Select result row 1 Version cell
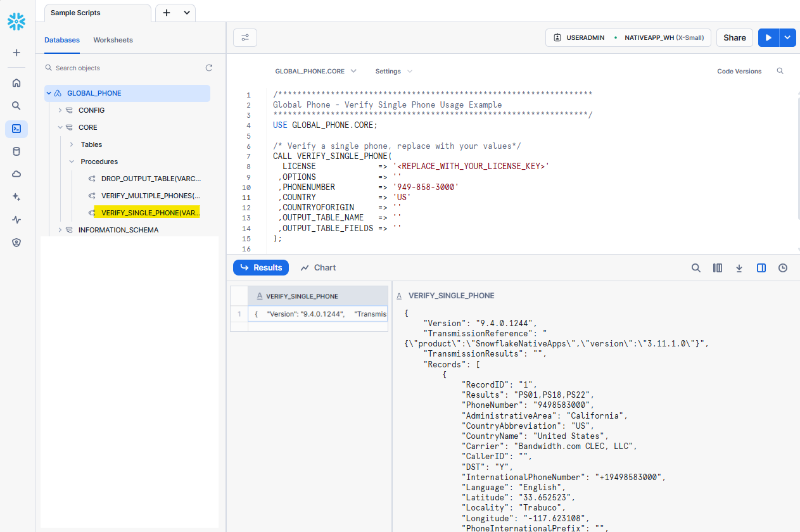Screen dimensions: 800x532 pyautogui.click(x=317, y=314)
